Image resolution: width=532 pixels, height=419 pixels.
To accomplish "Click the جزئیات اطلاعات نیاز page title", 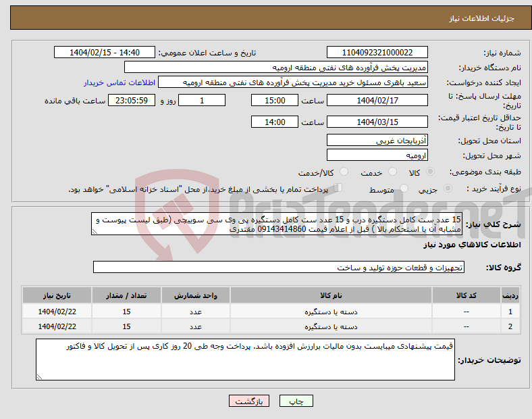I will [x=482, y=18].
